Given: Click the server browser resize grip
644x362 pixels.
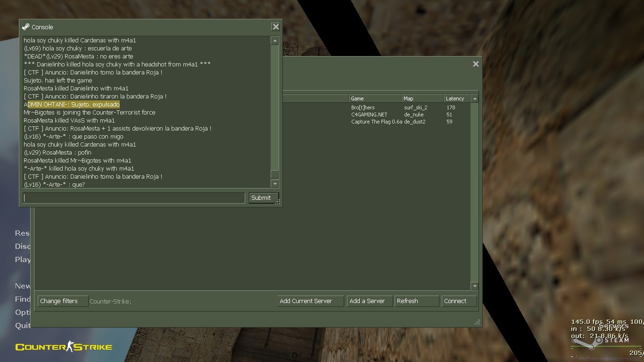Looking at the screenshot, I should point(477,322).
